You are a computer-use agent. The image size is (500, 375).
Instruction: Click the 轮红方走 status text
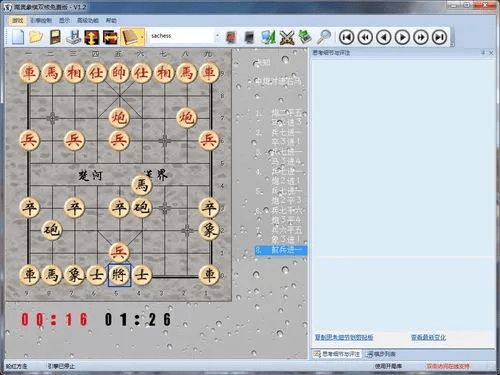tap(17, 366)
